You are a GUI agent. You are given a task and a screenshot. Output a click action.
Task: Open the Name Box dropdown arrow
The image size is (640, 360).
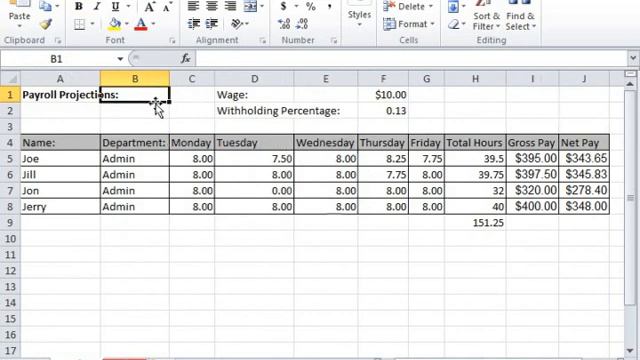(x=120, y=59)
